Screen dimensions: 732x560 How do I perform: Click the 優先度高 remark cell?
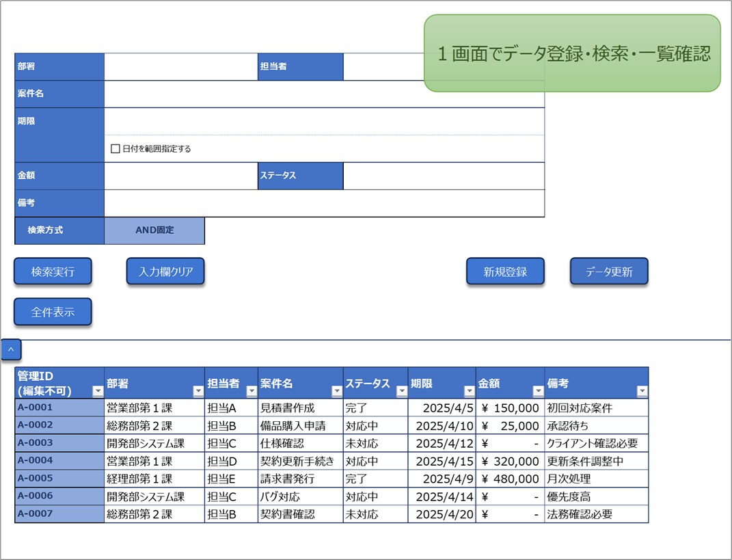[597, 496]
